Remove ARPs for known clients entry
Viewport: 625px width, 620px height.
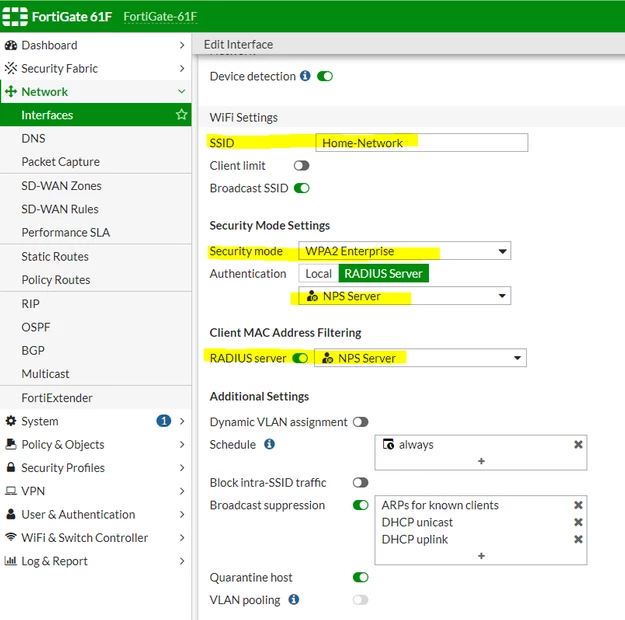pyautogui.click(x=578, y=505)
